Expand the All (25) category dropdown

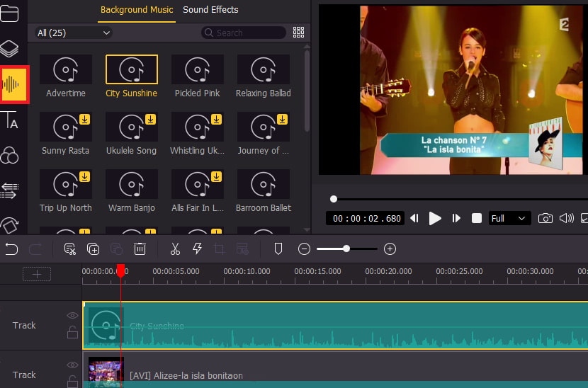74,33
